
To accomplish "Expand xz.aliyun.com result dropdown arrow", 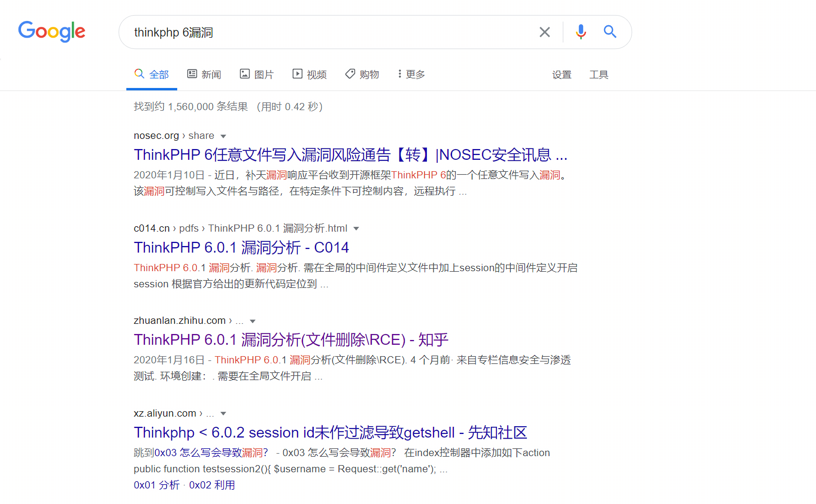I will [x=223, y=414].
